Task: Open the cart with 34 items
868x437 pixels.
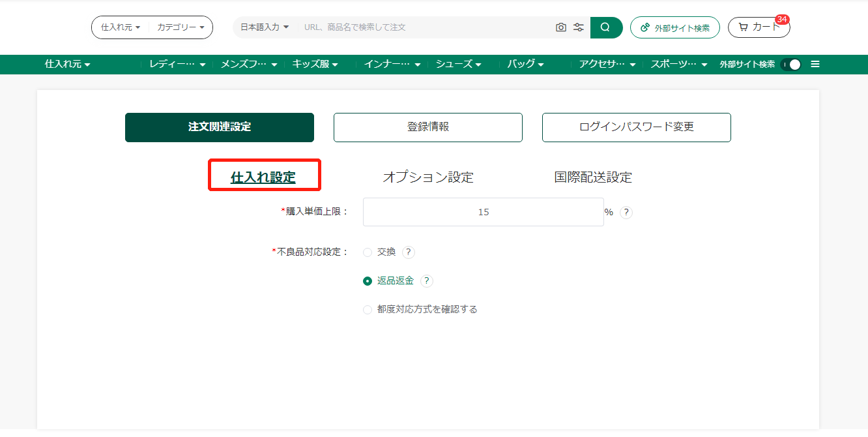Action: [x=759, y=27]
